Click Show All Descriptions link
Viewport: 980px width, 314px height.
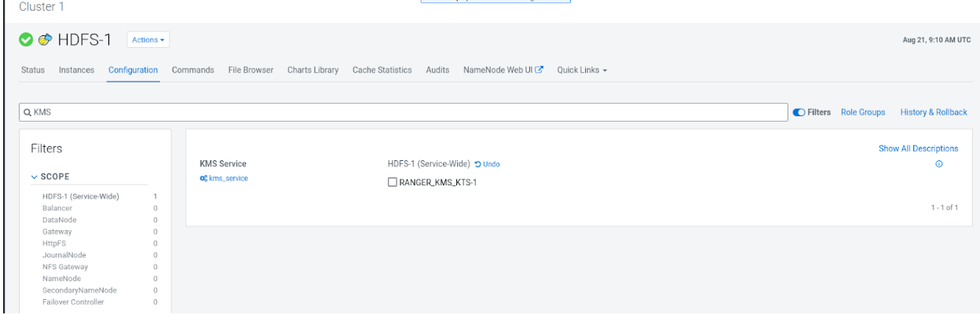[x=918, y=148]
